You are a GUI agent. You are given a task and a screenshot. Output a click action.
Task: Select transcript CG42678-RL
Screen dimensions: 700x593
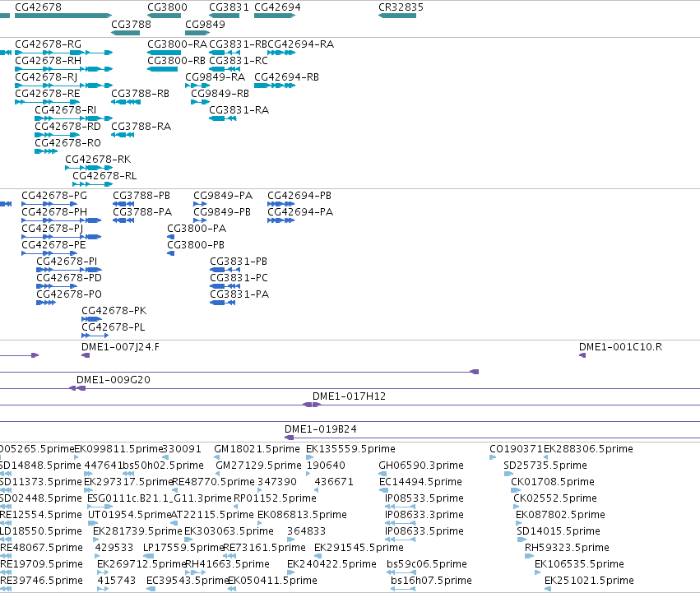(104, 176)
